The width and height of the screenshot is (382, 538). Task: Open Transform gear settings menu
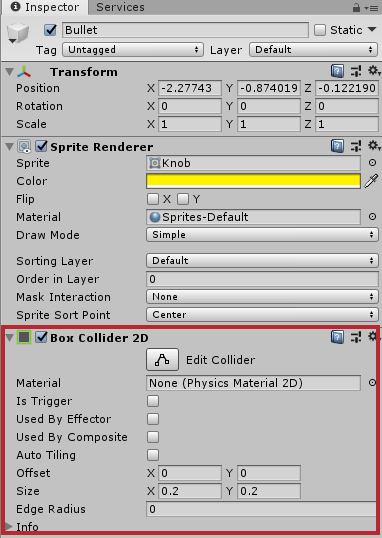(x=373, y=71)
